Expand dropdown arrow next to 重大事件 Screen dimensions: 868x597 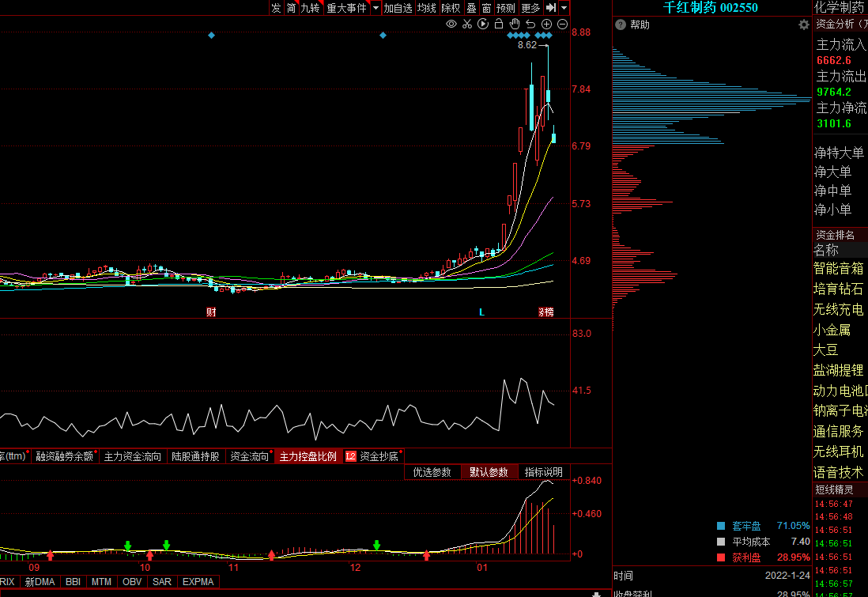[x=376, y=8]
